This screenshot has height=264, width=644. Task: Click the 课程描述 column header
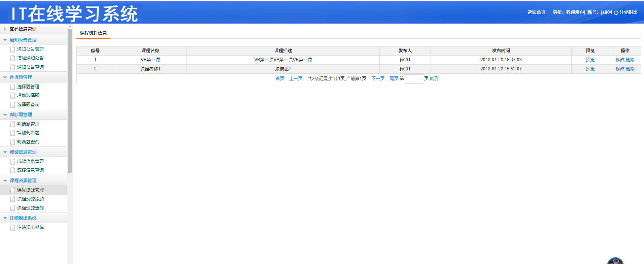(283, 51)
